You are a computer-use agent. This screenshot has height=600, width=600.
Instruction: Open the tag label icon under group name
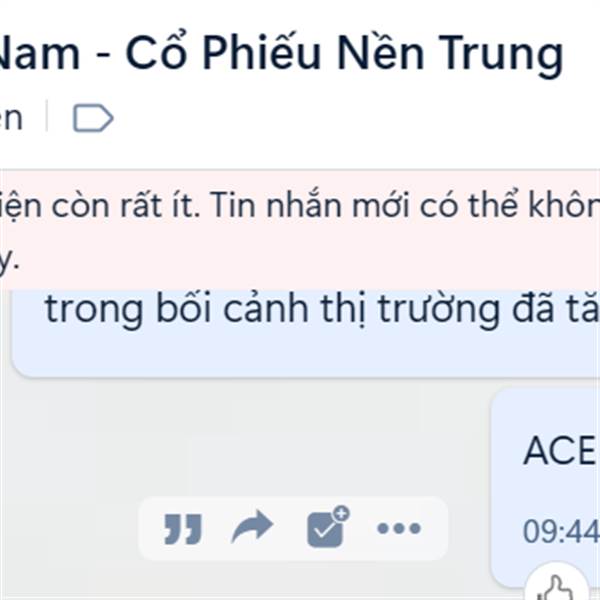tap(93, 117)
